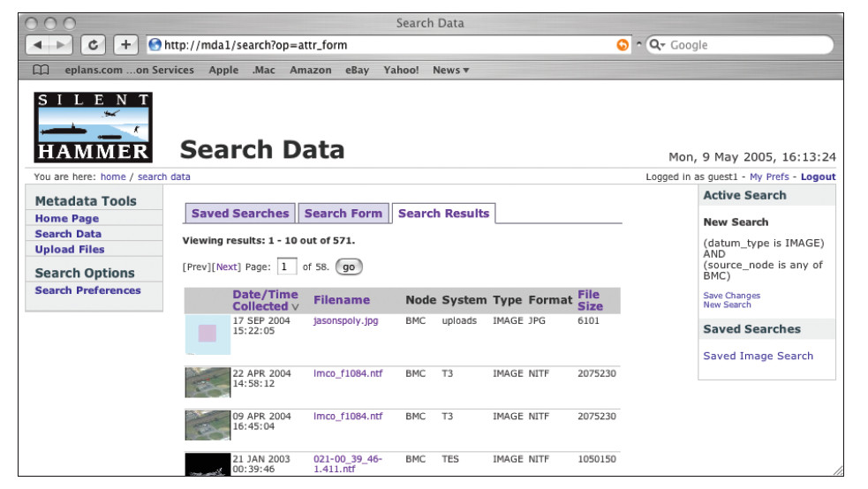
Task: Switch to the Saved Searches tab
Action: tap(239, 214)
